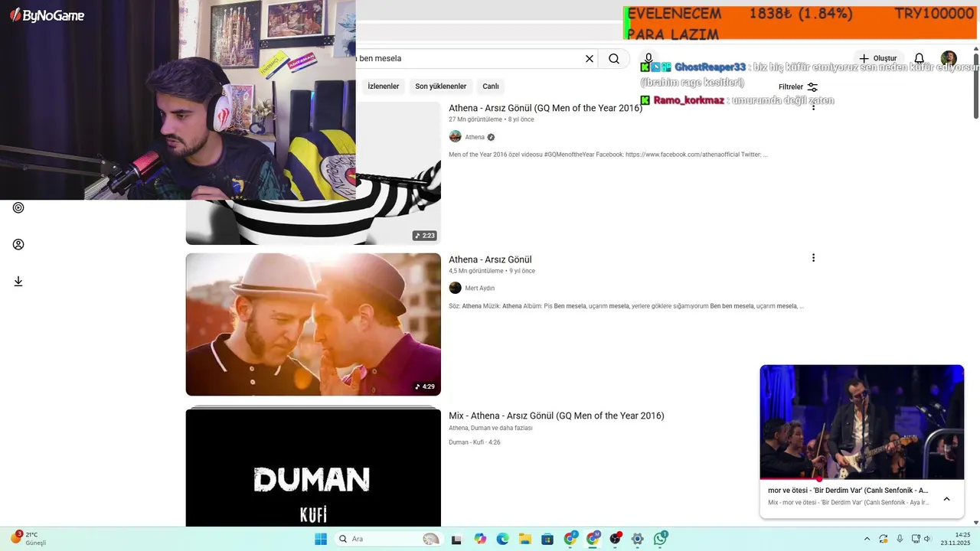
Task: Open the Filtreler filter options
Action: pyautogui.click(x=798, y=87)
